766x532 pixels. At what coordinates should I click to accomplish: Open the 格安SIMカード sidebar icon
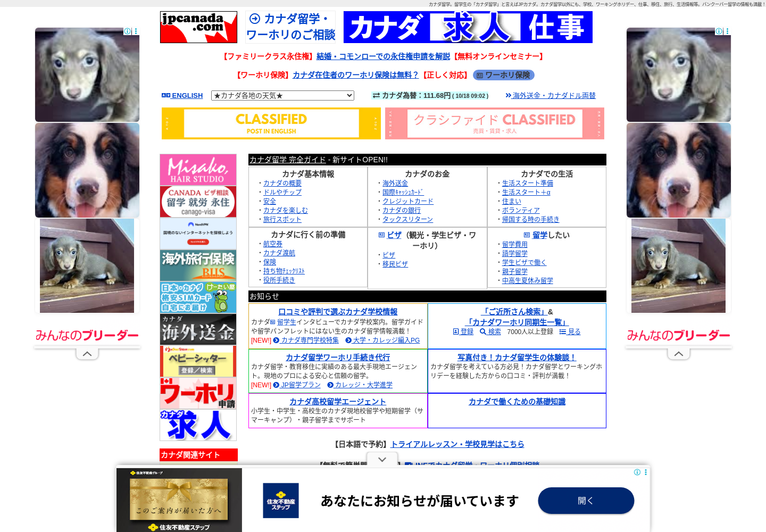[x=198, y=297]
